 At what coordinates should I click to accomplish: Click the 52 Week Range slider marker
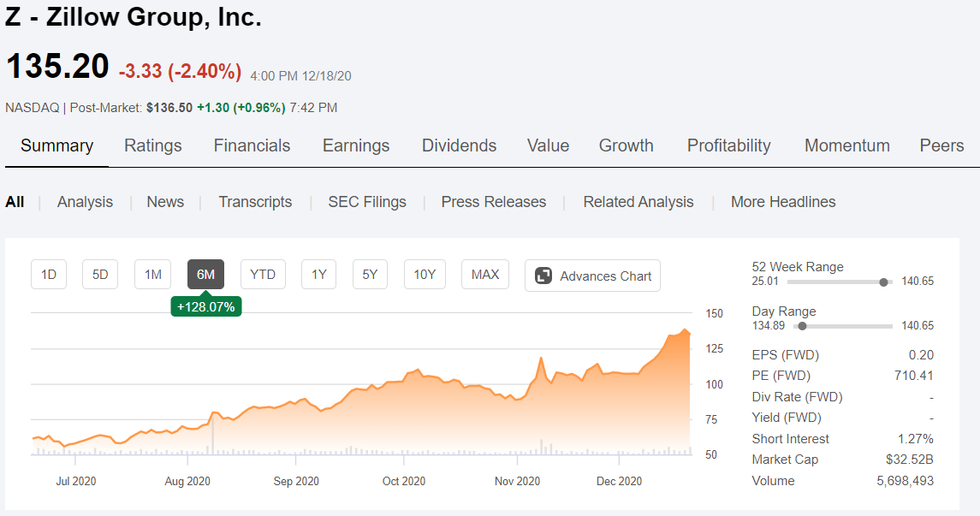pos(883,282)
